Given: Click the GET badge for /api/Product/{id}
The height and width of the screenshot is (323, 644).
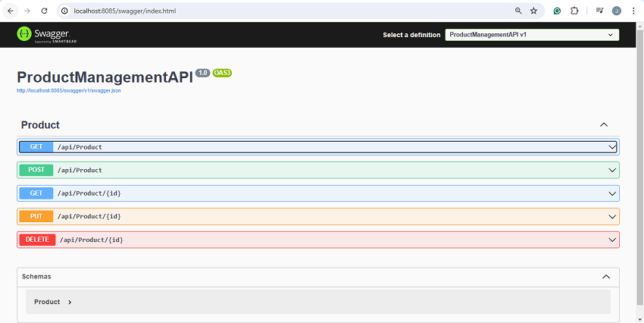Looking at the screenshot, I should pos(36,193).
